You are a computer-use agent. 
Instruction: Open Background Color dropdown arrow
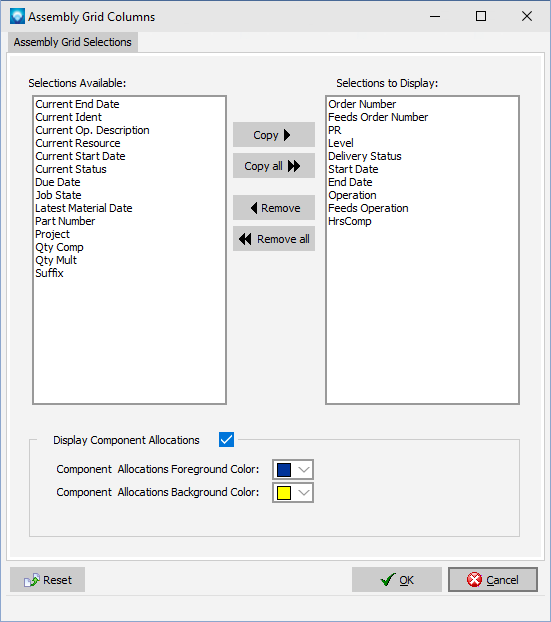point(304,493)
